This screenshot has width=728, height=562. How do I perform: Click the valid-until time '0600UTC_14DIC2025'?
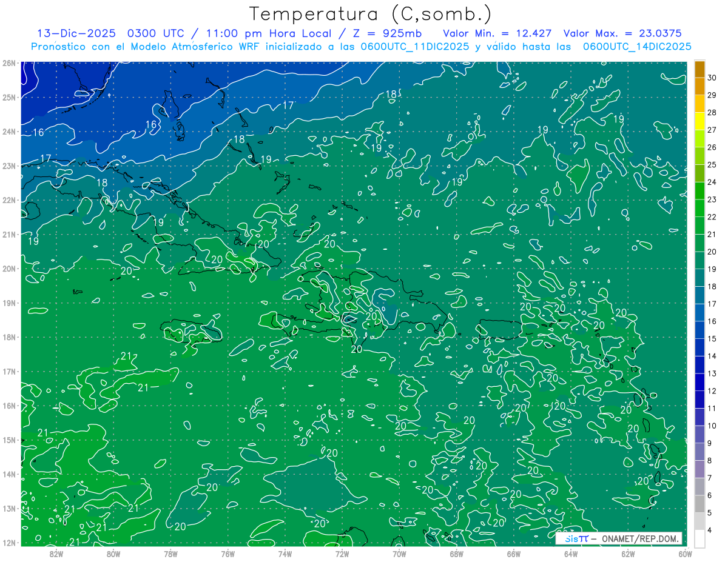tap(637, 46)
